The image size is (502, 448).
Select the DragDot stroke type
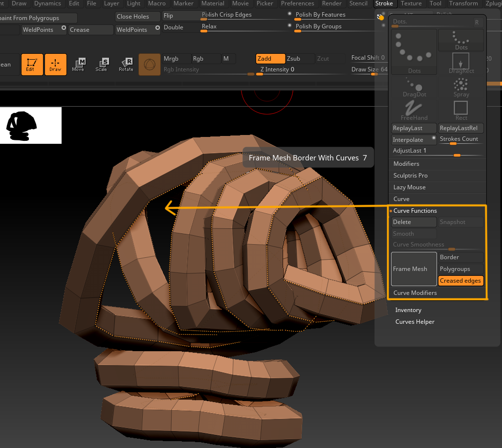(414, 87)
